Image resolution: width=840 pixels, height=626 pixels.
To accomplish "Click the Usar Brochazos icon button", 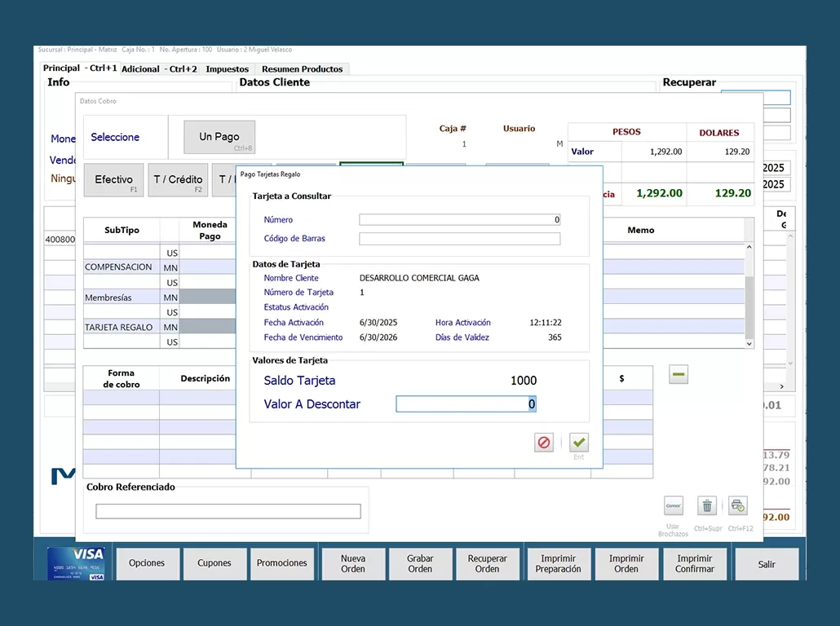I will (x=673, y=505).
